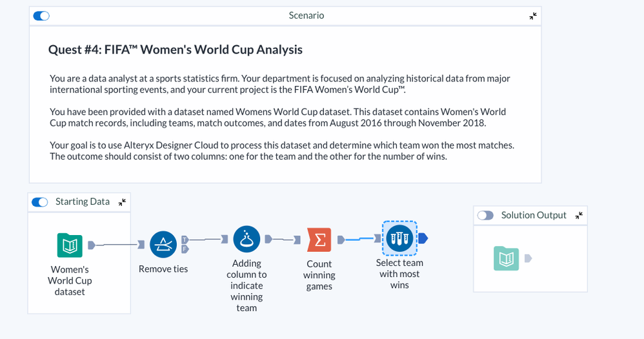The width and height of the screenshot is (644, 339).
Task: Select the Remove ties filter tool
Action: (x=163, y=244)
